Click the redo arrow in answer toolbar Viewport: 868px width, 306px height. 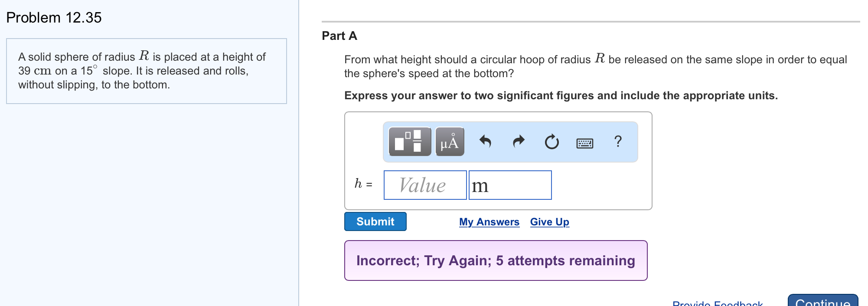click(x=519, y=141)
